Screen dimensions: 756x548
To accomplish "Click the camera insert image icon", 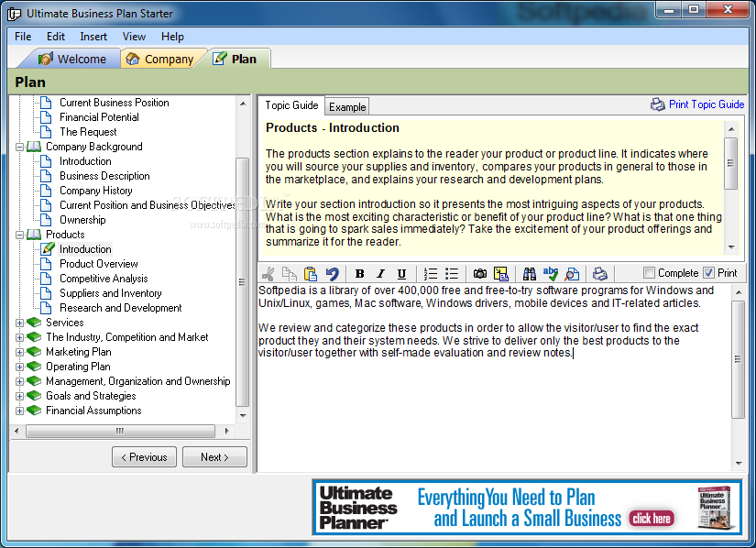I will [480, 274].
